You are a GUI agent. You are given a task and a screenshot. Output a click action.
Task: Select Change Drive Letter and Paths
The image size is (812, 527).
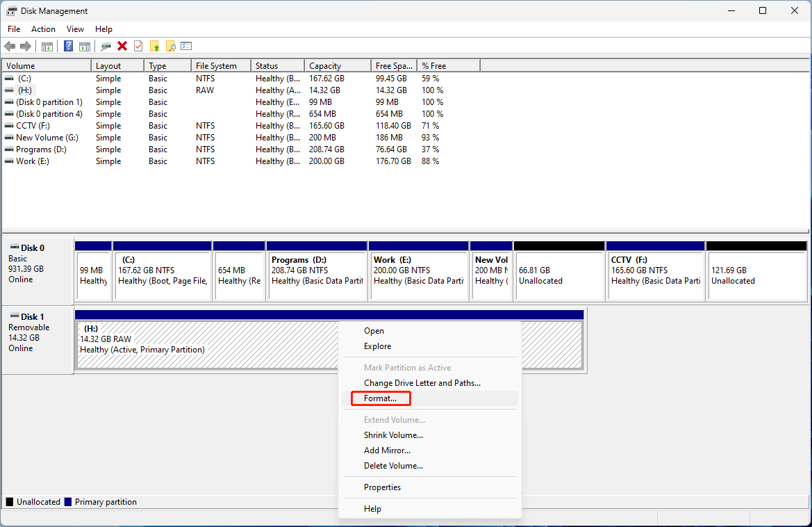click(x=430, y=383)
